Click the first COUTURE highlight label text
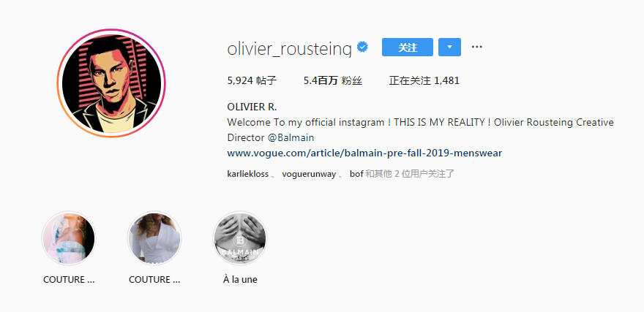644x312 pixels. point(69,280)
